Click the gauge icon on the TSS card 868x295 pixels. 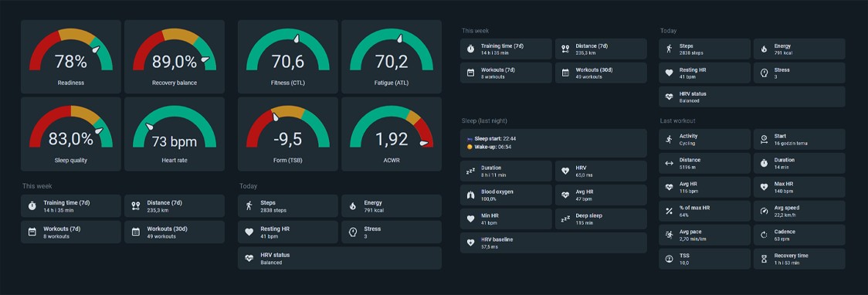point(670,259)
